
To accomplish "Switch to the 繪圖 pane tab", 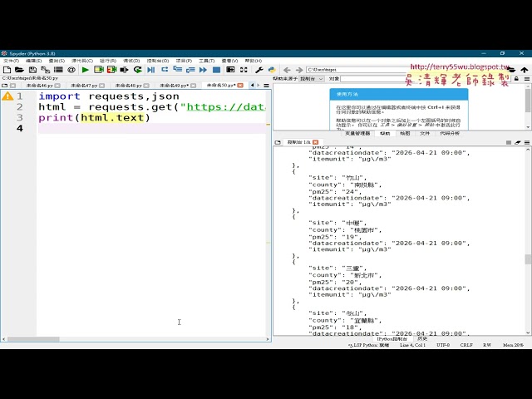I will coord(405,134).
